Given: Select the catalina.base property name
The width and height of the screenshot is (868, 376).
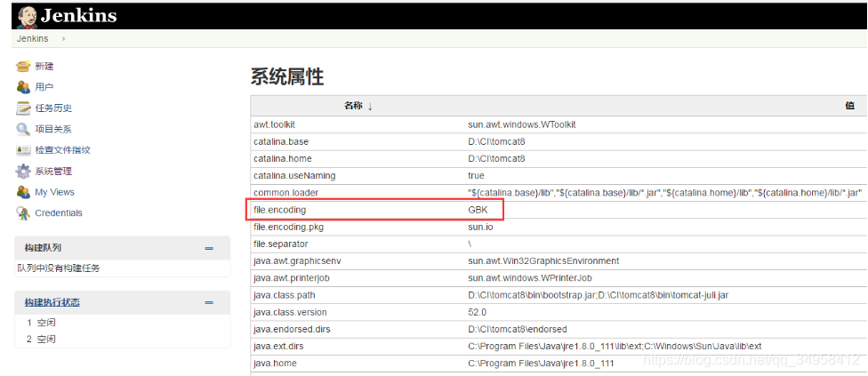Looking at the screenshot, I should pos(281,141).
